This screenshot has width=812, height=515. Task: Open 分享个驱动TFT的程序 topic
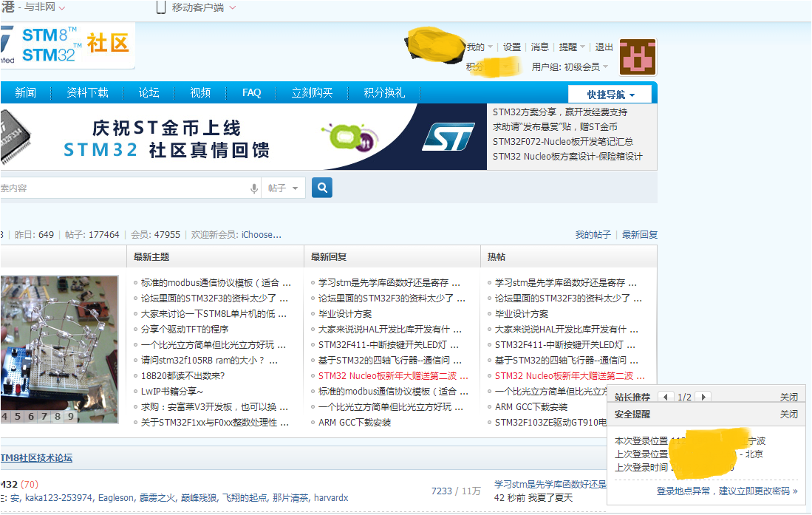(185, 330)
